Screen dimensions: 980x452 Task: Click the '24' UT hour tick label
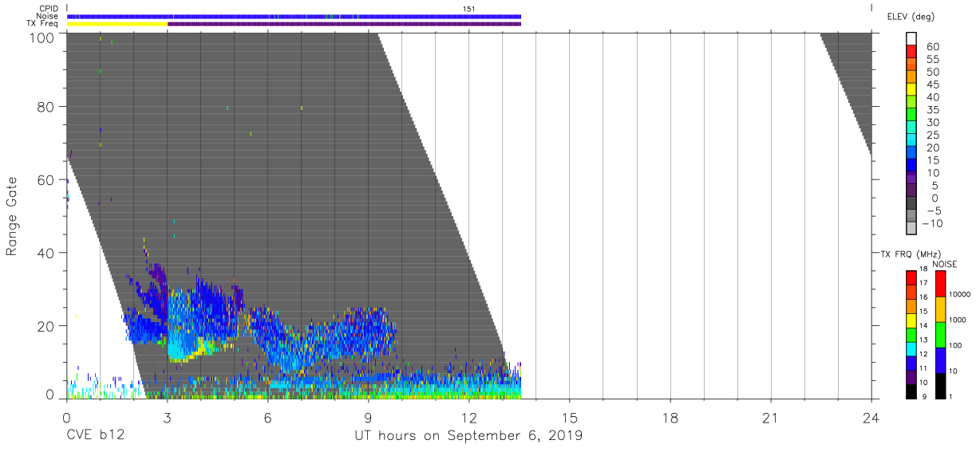pos(871,417)
